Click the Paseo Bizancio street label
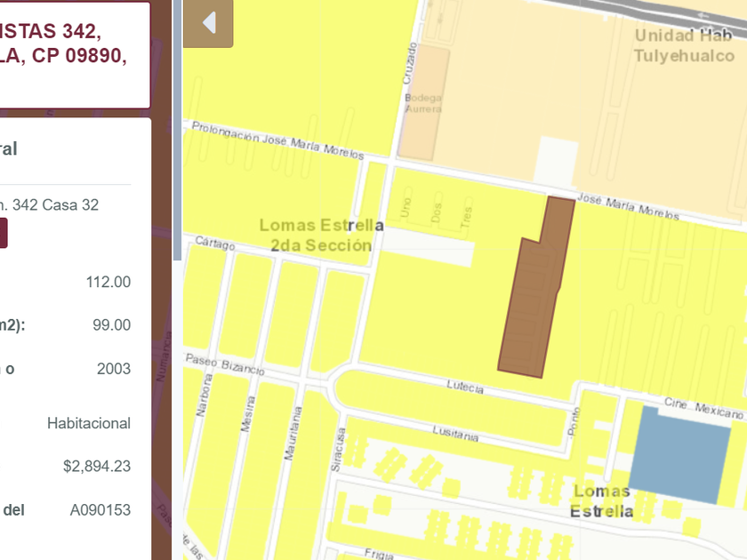This screenshot has height=560, width=747. (224, 364)
